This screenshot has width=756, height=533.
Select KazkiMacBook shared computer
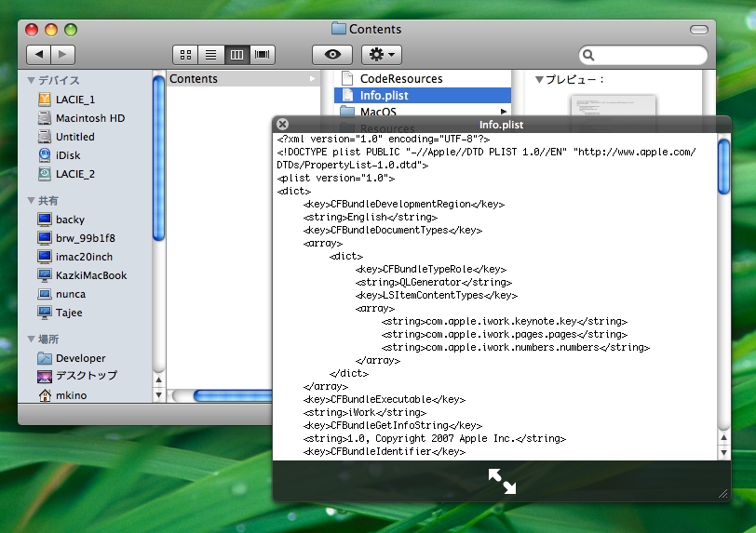click(90, 275)
